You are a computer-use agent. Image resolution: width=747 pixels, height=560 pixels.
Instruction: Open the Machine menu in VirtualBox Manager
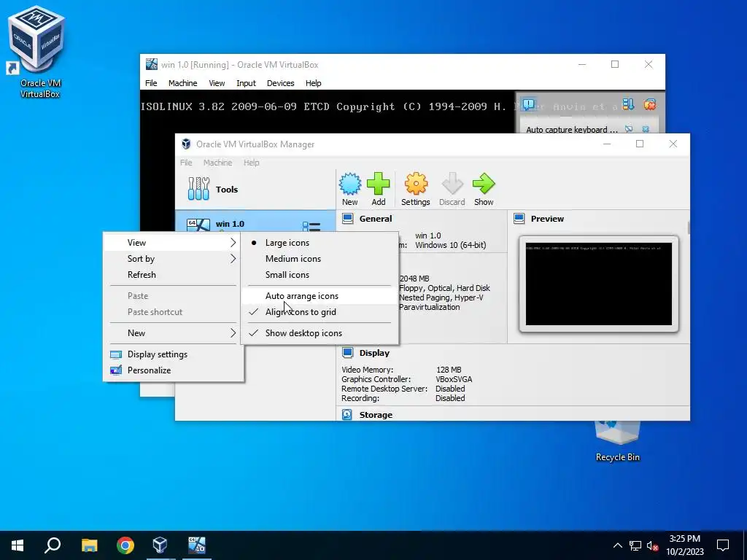tap(217, 163)
